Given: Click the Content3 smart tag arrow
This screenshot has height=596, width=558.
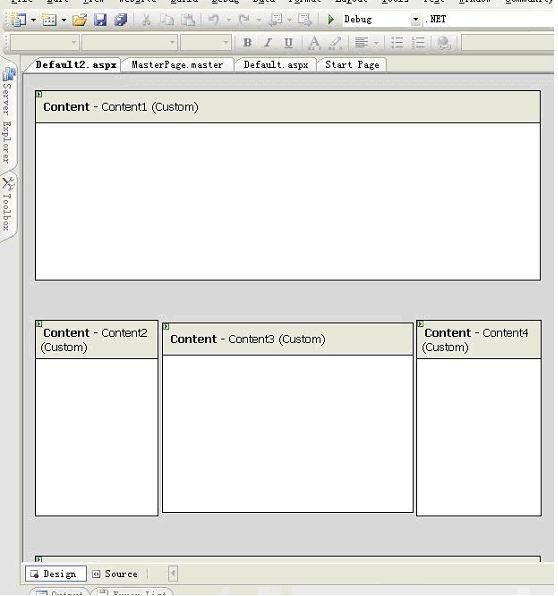Looking at the screenshot, I should [166, 327].
